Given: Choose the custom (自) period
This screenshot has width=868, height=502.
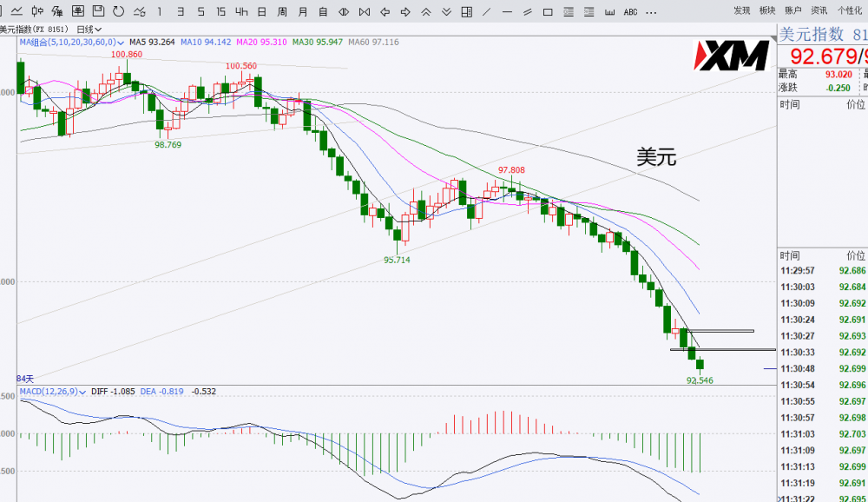Looking at the screenshot, I should [323, 11].
